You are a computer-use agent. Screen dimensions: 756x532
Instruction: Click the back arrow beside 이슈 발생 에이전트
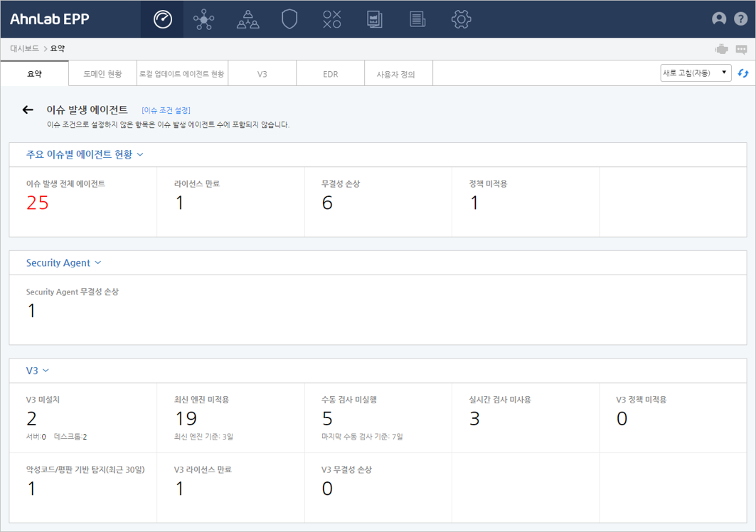tap(28, 110)
